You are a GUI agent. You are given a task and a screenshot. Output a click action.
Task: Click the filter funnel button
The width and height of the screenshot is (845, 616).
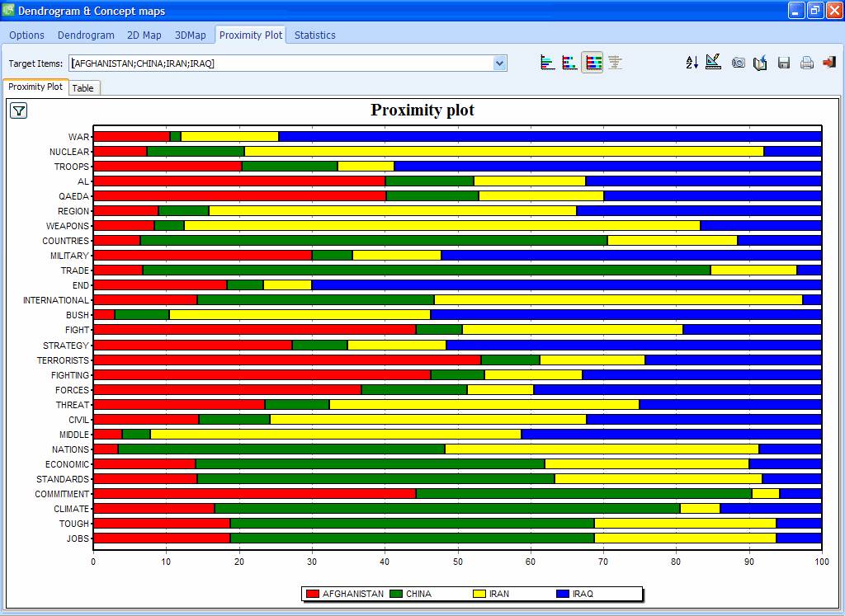point(18,111)
